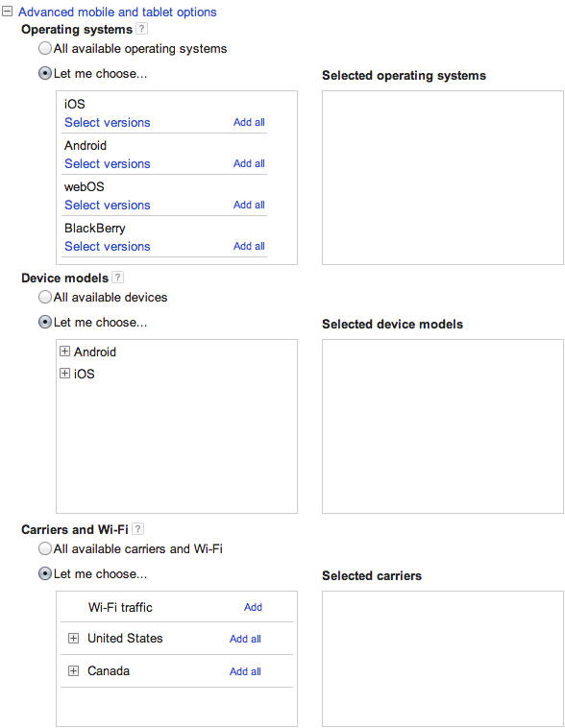This screenshot has height=728, width=565.
Task: Expand iOS device models tree
Action: (65, 374)
